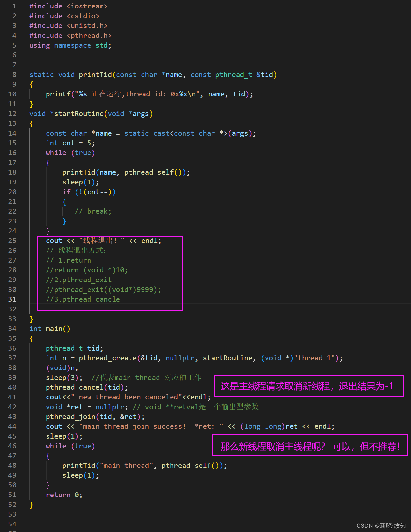This screenshot has width=411, height=532.
Task: Click 'sleep(3);' on line 39
Action: coord(64,378)
